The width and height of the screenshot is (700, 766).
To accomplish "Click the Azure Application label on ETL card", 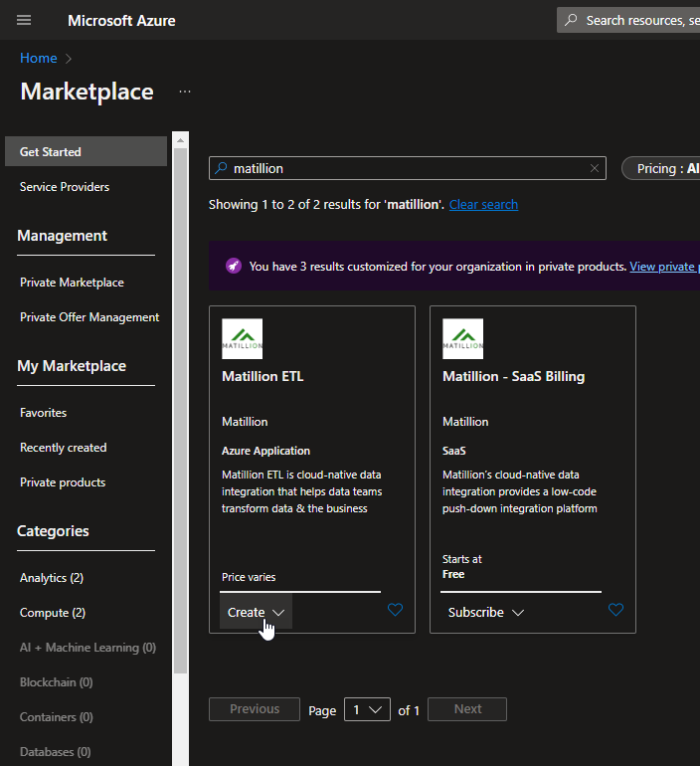I will point(265,451).
